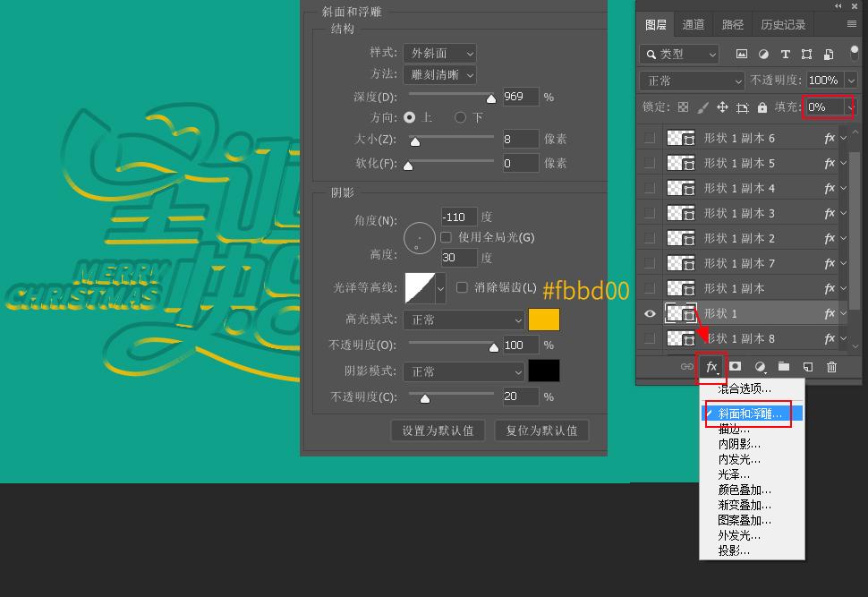Screen dimensions: 868x597
Task: Toggle the layer filtering switch
Action: tap(855, 53)
